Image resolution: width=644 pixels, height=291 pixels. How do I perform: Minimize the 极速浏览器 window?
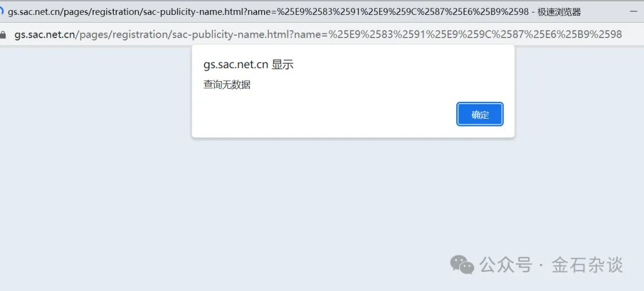tap(634, 12)
